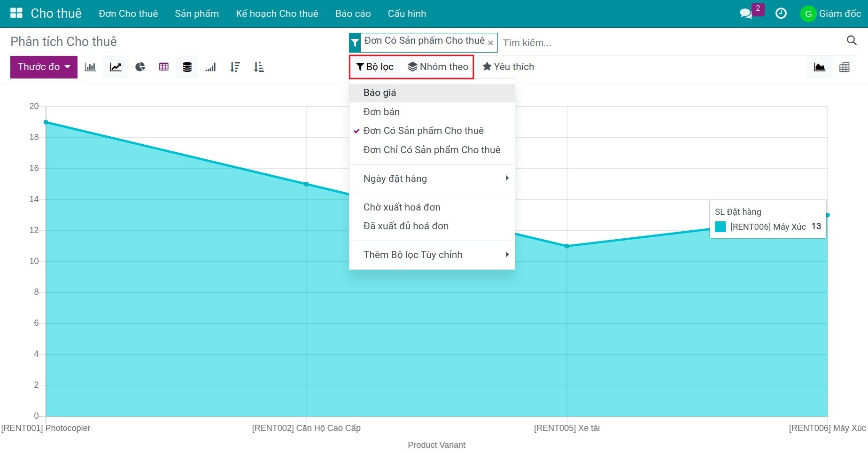
Task: Sort chart data ascending
Action: [x=259, y=67]
